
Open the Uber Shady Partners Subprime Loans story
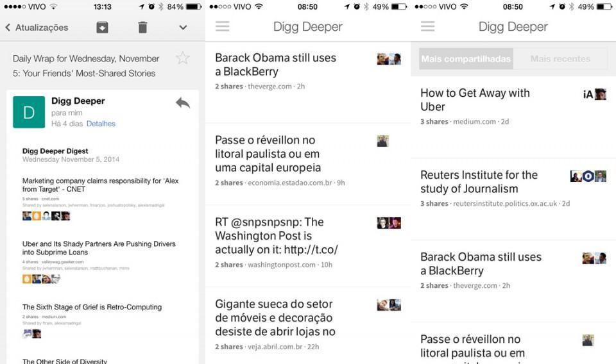[x=99, y=248]
